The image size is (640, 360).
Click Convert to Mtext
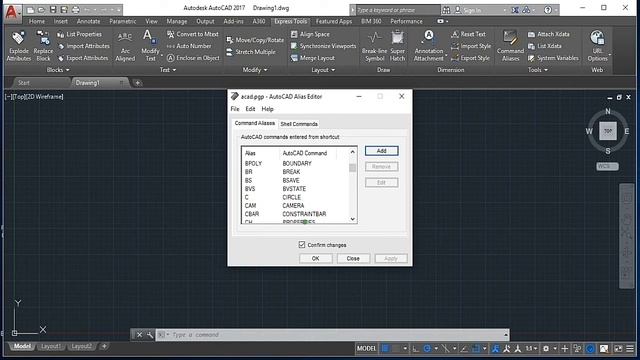click(x=193, y=34)
